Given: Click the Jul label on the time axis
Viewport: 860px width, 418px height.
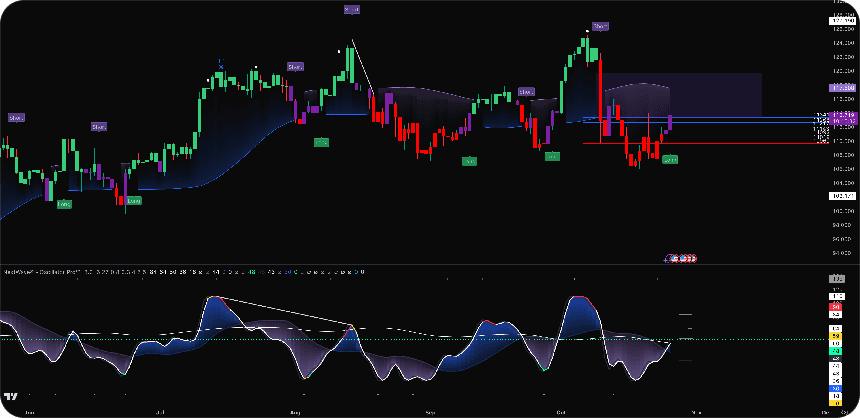Looking at the screenshot, I should click(161, 411).
